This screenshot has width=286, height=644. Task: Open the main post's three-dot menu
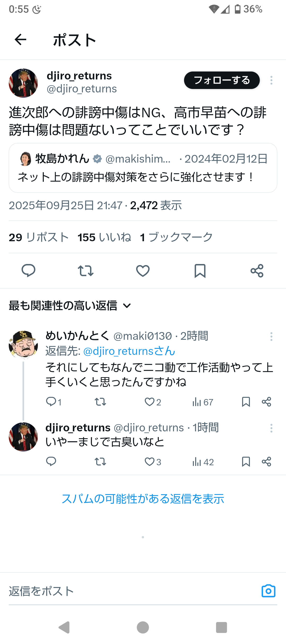tap(271, 80)
